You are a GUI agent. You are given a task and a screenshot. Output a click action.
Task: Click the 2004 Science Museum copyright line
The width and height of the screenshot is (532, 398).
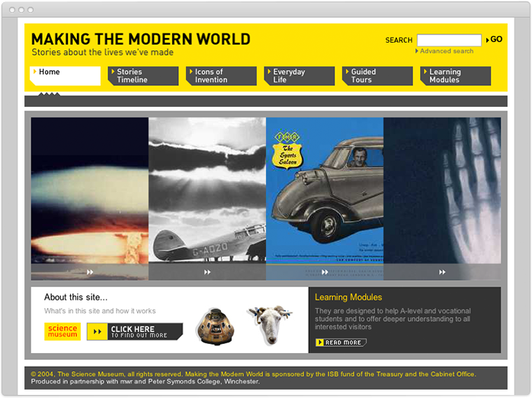click(253, 374)
